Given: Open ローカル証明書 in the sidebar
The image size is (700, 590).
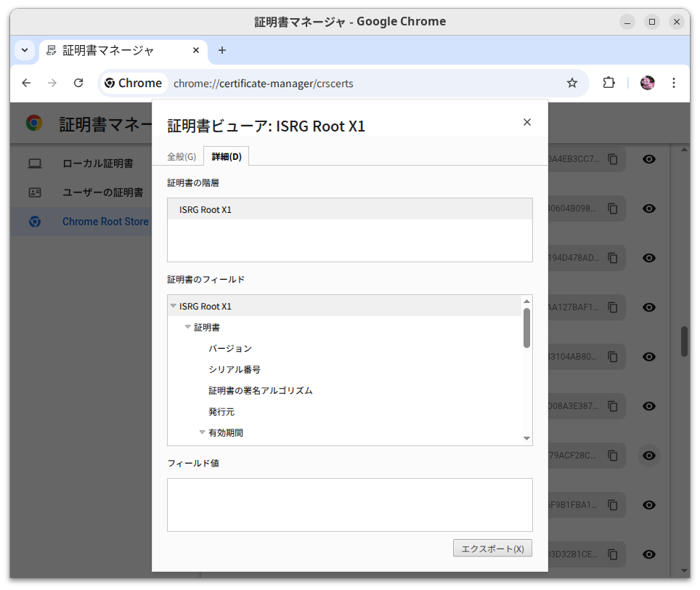Looking at the screenshot, I should 98,163.
